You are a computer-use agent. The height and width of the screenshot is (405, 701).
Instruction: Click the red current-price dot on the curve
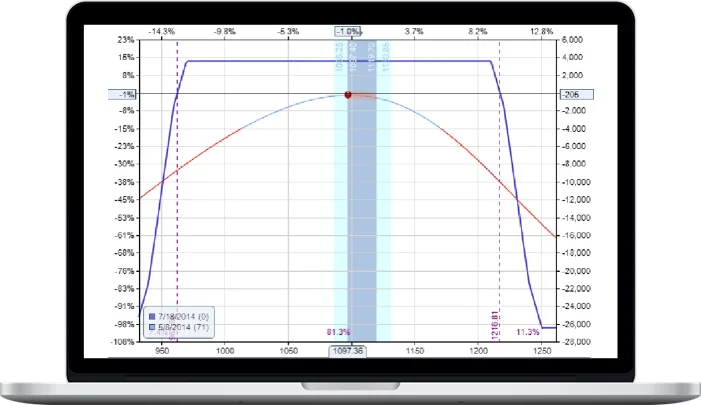click(x=348, y=94)
